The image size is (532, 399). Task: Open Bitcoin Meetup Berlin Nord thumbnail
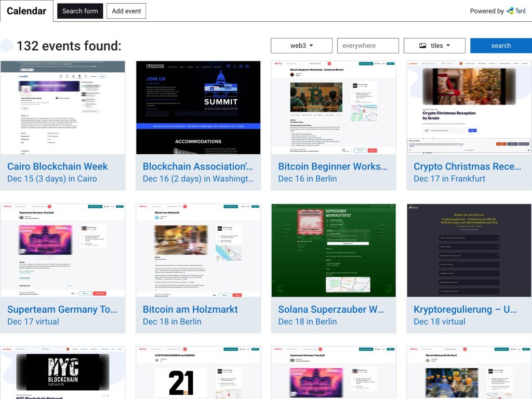[469, 373]
